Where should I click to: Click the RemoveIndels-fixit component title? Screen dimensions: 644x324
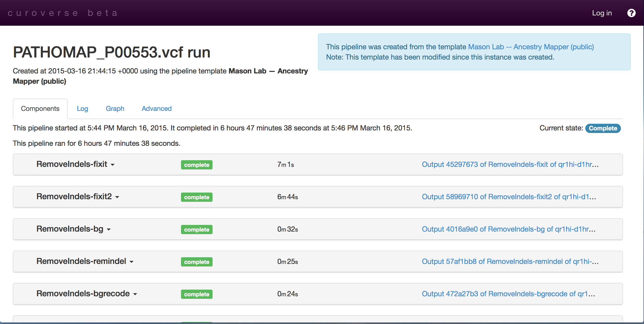click(72, 164)
